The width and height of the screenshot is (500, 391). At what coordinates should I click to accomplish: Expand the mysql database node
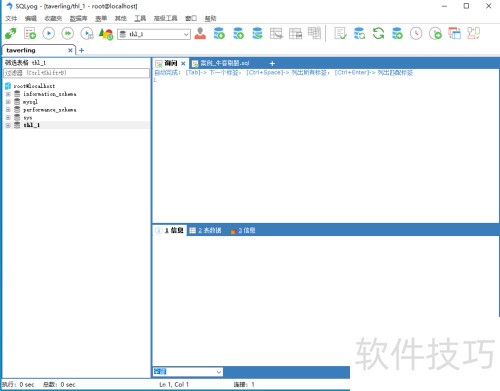tap(8, 102)
